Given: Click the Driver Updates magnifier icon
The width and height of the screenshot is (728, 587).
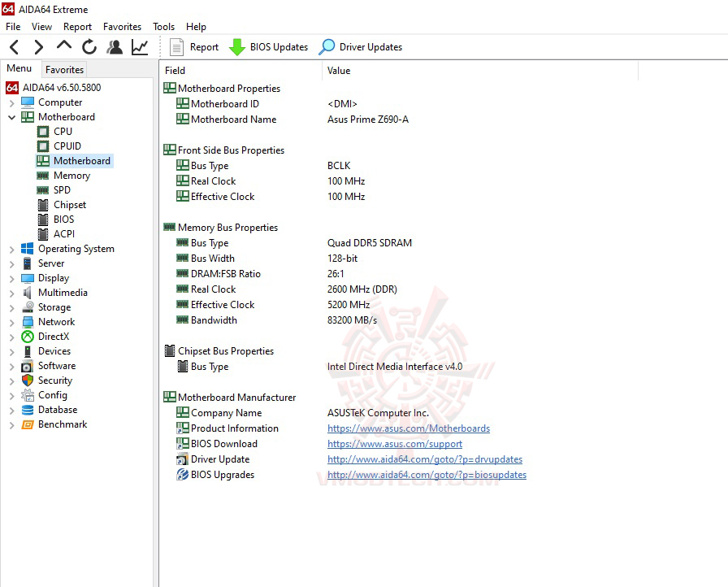Looking at the screenshot, I should pos(327,46).
